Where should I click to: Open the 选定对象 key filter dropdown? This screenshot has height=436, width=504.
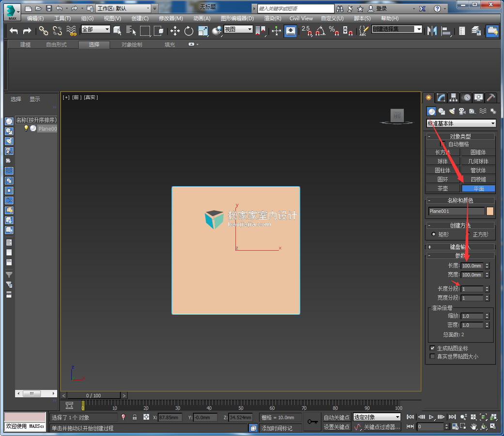[377, 417]
